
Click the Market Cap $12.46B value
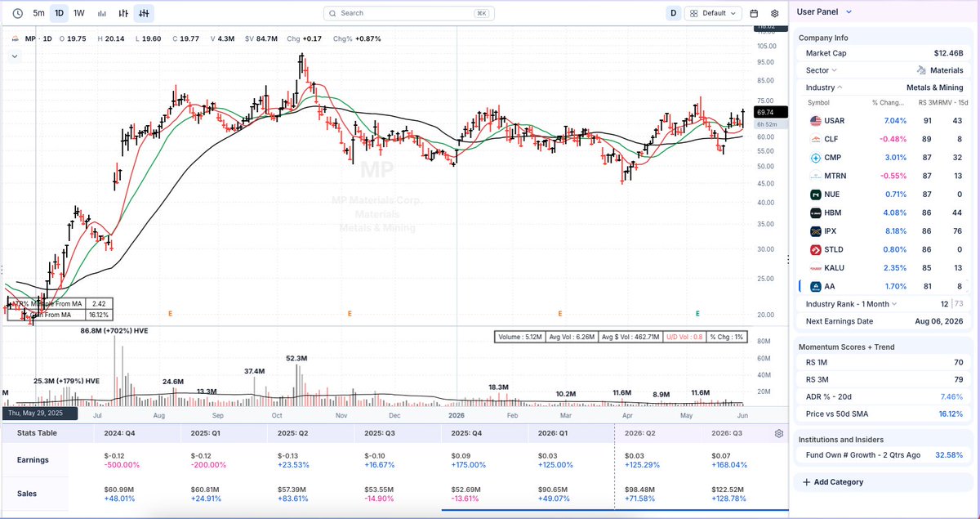(948, 53)
